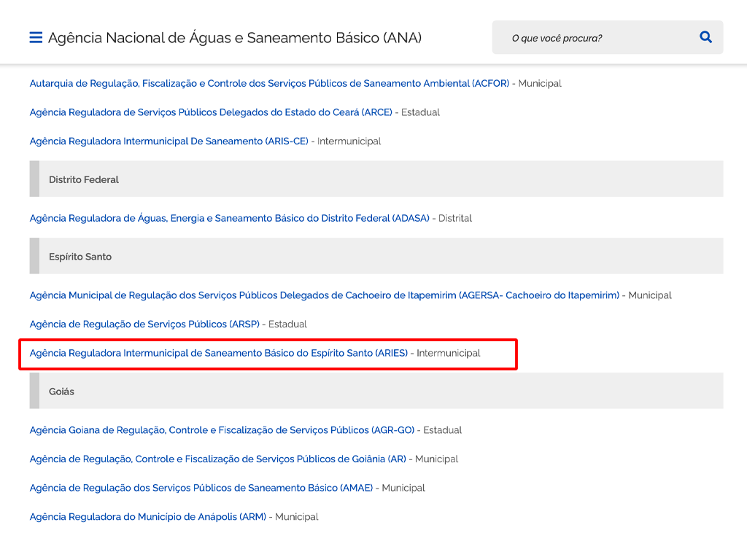The width and height of the screenshot is (747, 560).
Task: Open the ACFOR Autarquia de Regulação link
Action: (269, 84)
